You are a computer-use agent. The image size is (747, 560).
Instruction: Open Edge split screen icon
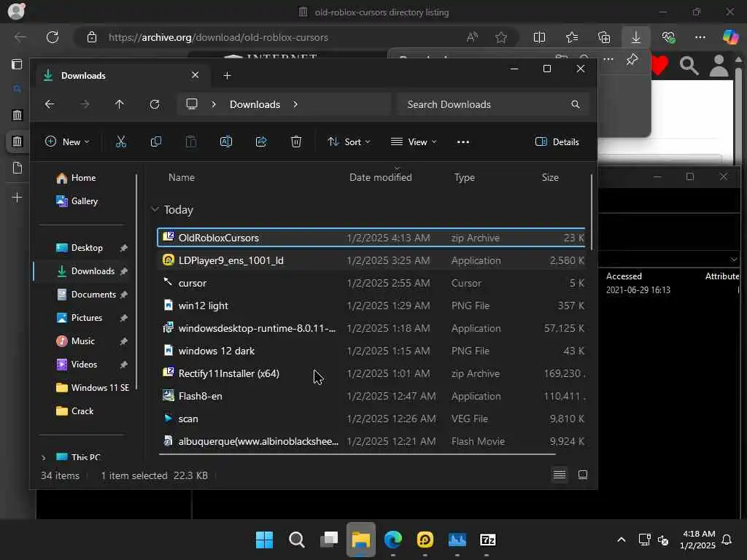539,37
